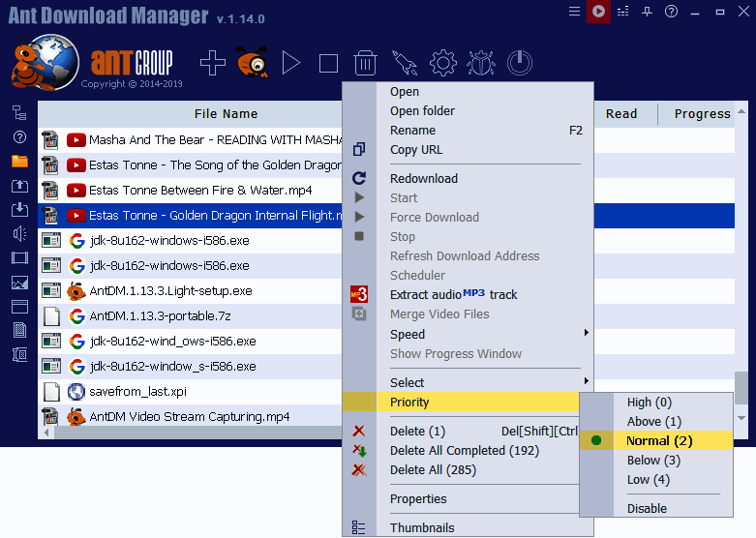Select the savefrom_last.xpi file row
Image resolution: width=756 pixels, height=538 pixels.
click(x=137, y=392)
